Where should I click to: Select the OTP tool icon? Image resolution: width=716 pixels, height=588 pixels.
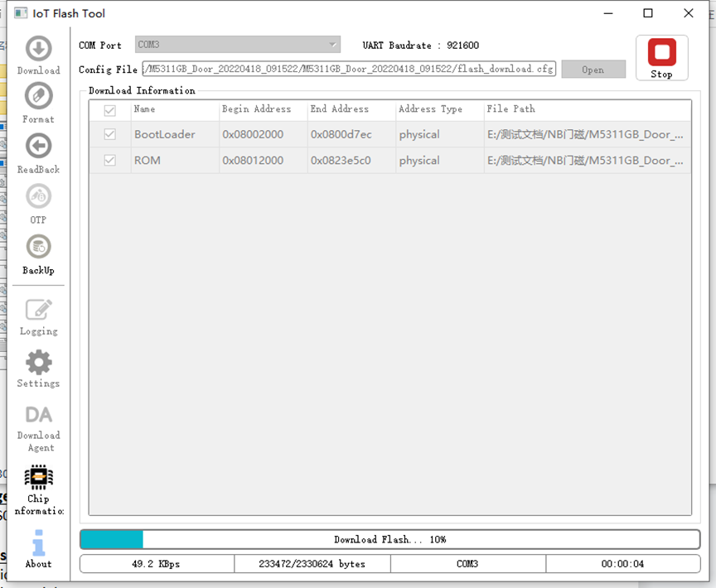(x=38, y=196)
